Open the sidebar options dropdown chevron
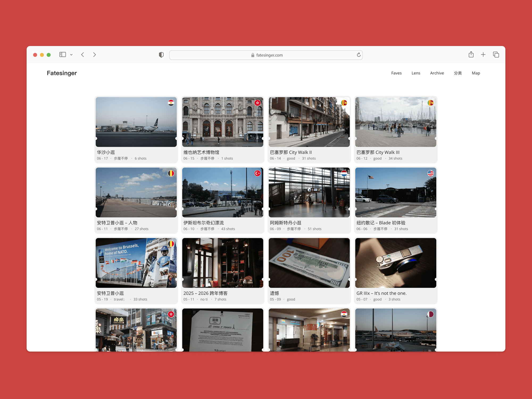The height and width of the screenshot is (399, 532). (71, 55)
